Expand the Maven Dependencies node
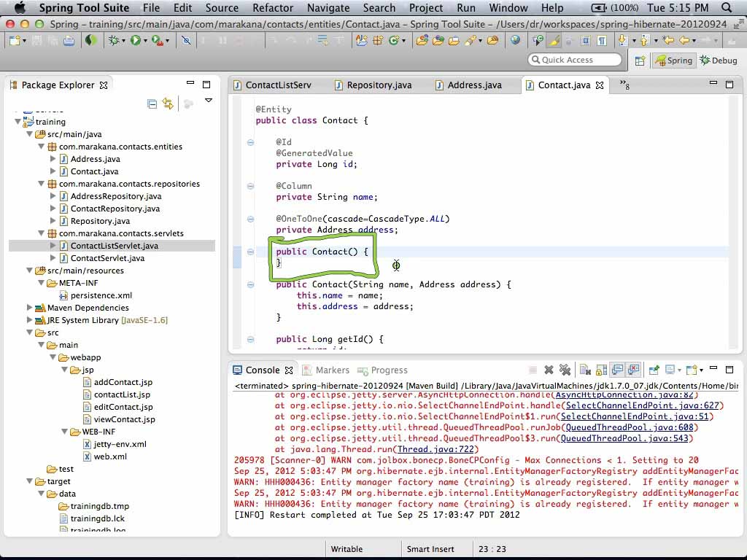747x560 pixels. pos(29,307)
